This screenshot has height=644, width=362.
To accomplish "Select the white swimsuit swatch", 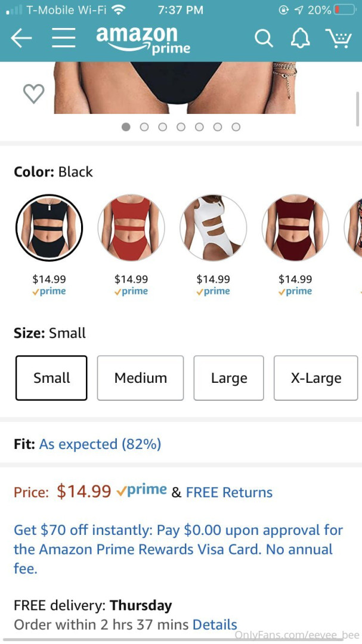I will [214, 228].
